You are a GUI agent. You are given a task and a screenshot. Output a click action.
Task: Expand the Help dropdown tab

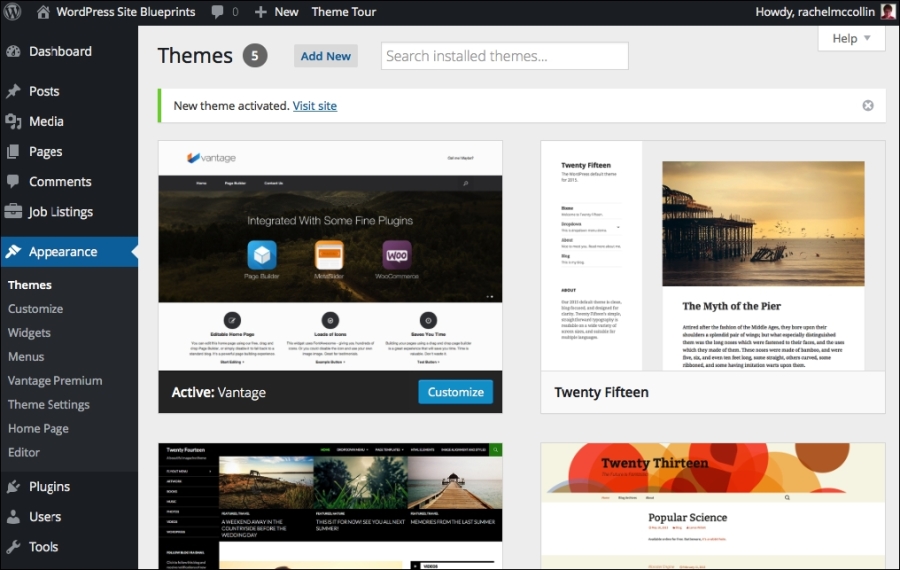(851, 38)
